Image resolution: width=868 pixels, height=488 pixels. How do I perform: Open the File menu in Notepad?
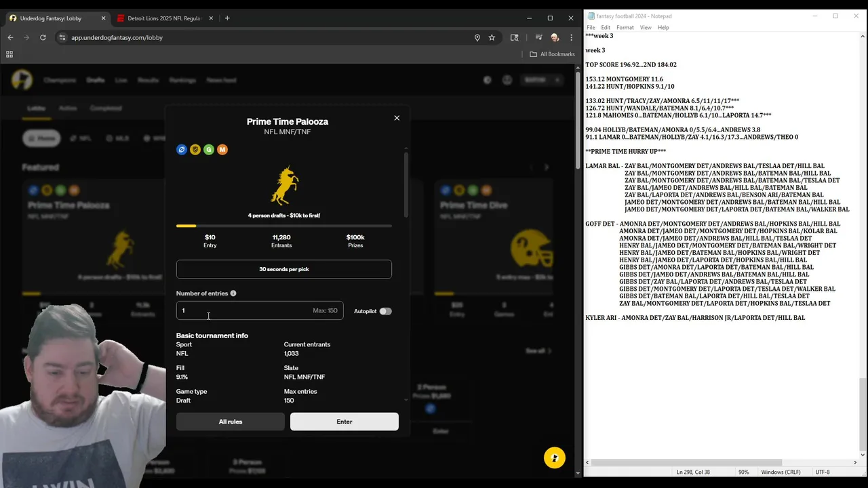(591, 28)
